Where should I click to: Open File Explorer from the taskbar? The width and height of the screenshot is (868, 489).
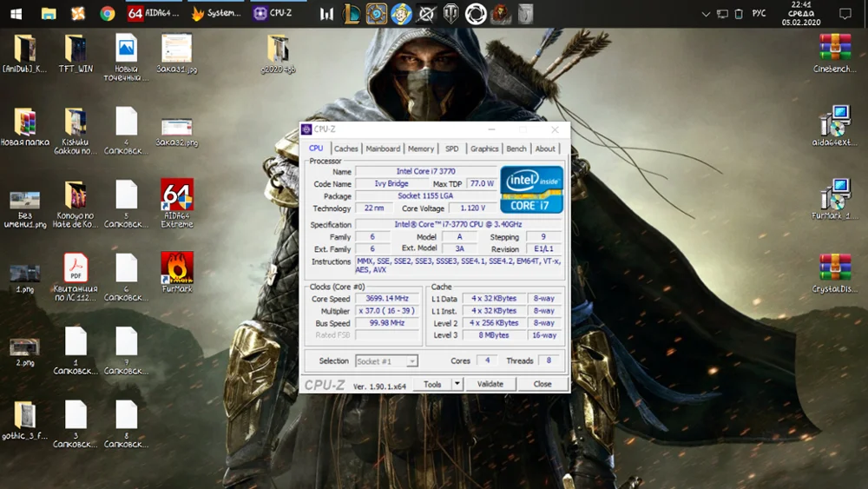[x=49, y=13]
